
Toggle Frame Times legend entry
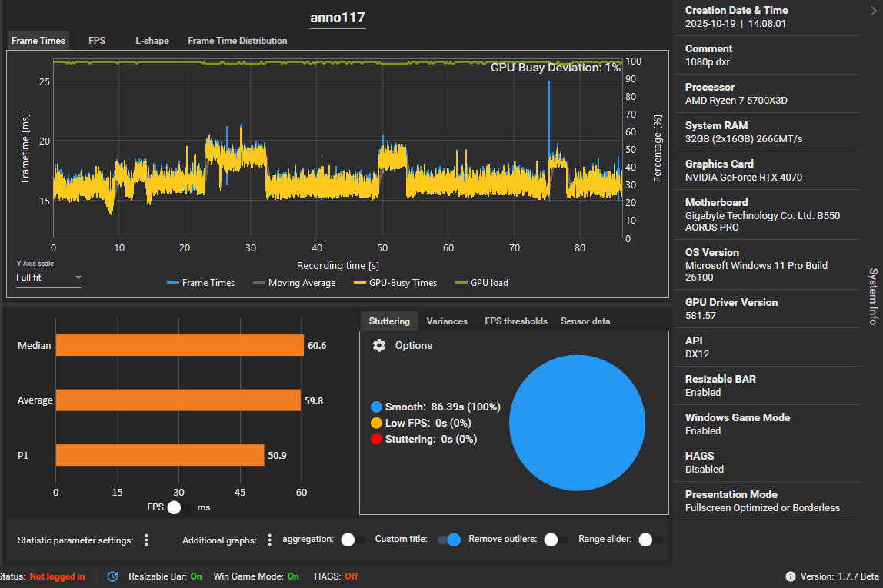201,282
